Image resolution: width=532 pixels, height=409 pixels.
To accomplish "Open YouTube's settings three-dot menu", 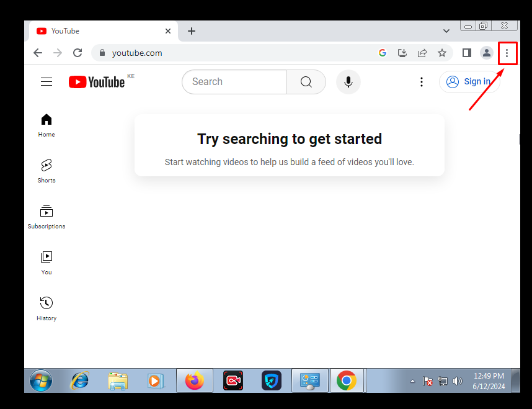I will (x=422, y=82).
